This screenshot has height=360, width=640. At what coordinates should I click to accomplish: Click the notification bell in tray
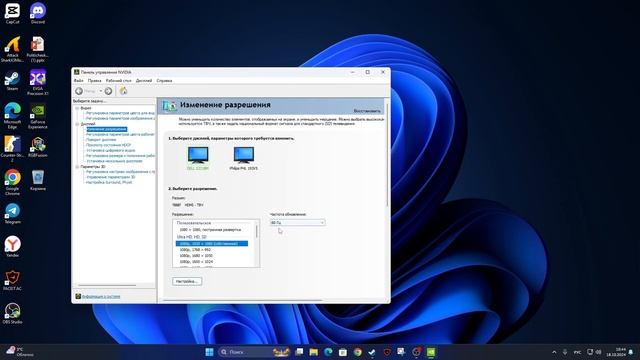pyautogui.click(x=631, y=352)
